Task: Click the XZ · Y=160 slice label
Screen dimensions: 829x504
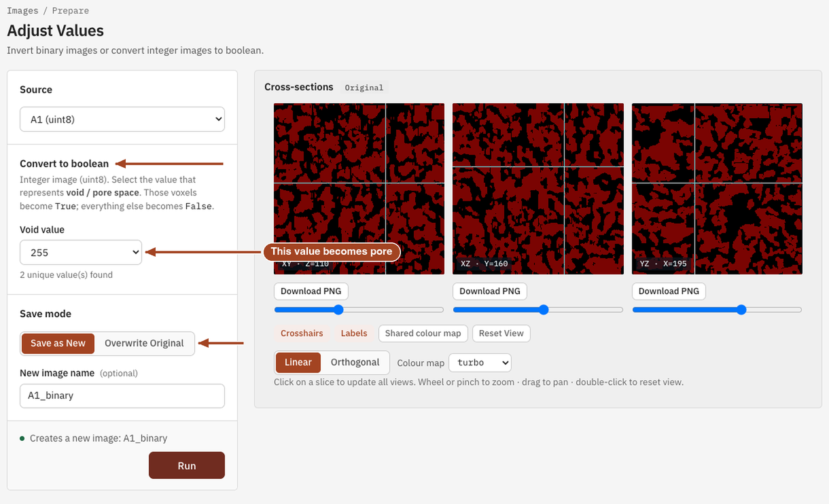Action: [484, 264]
